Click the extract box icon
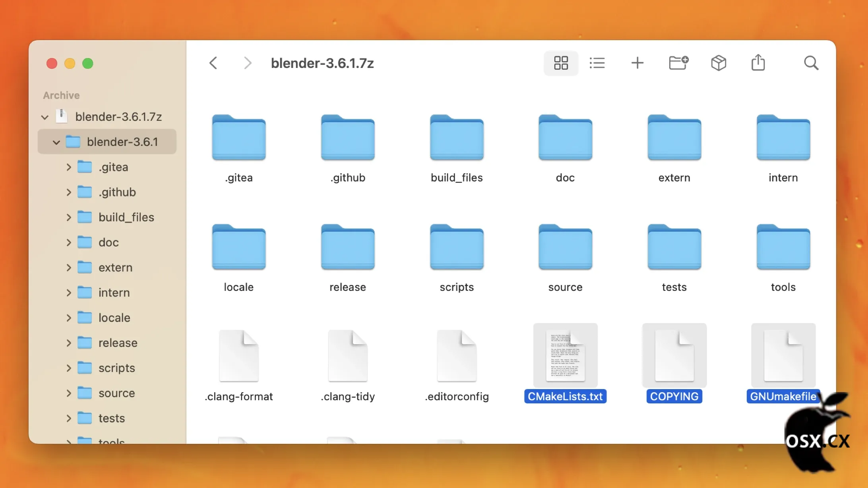 coord(718,63)
